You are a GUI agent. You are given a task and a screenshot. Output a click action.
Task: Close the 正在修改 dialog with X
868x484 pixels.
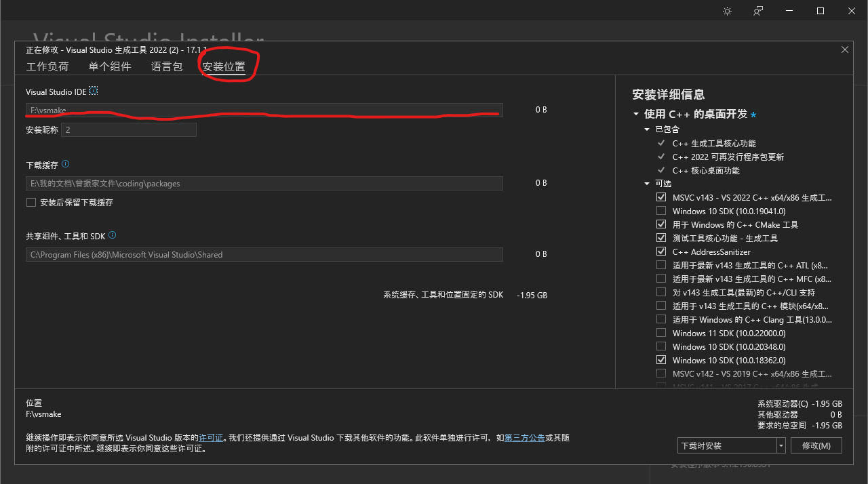[x=845, y=49]
